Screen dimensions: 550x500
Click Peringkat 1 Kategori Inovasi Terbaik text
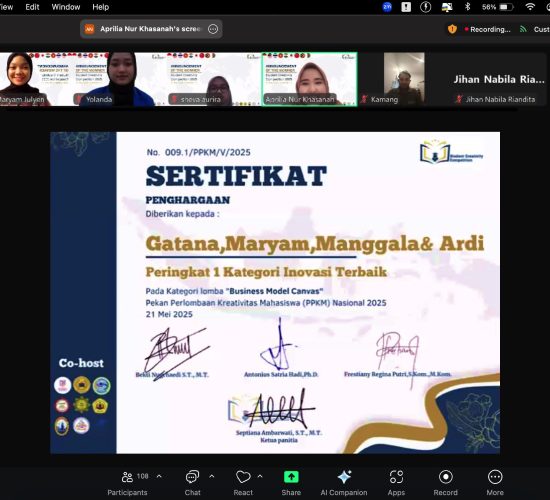pyautogui.click(x=266, y=272)
